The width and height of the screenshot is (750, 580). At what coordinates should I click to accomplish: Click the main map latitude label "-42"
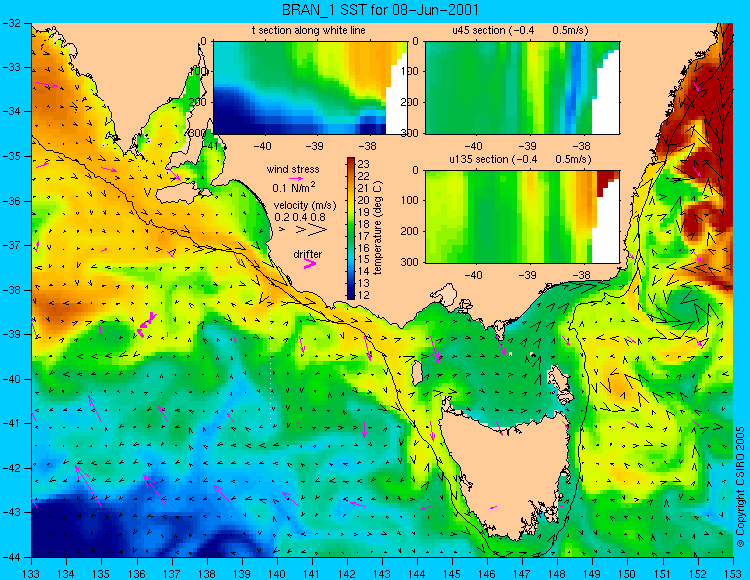point(11,468)
